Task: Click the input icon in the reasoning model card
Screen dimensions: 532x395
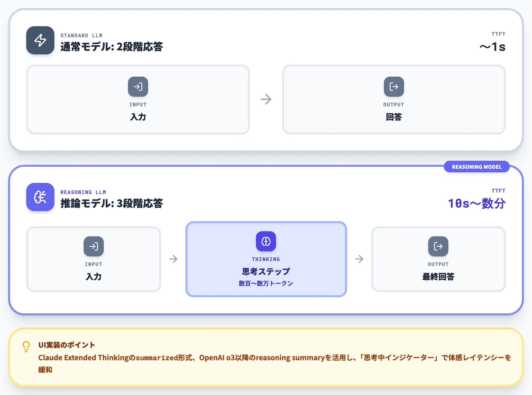Action: click(x=94, y=246)
